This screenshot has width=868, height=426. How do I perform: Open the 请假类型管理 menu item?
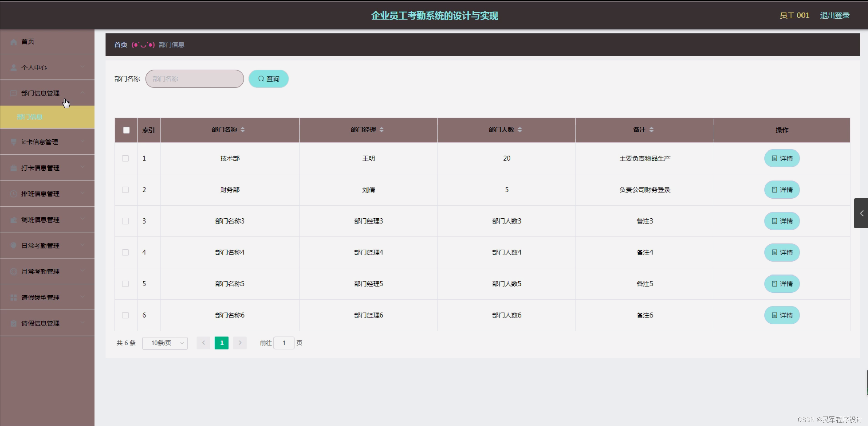point(40,297)
